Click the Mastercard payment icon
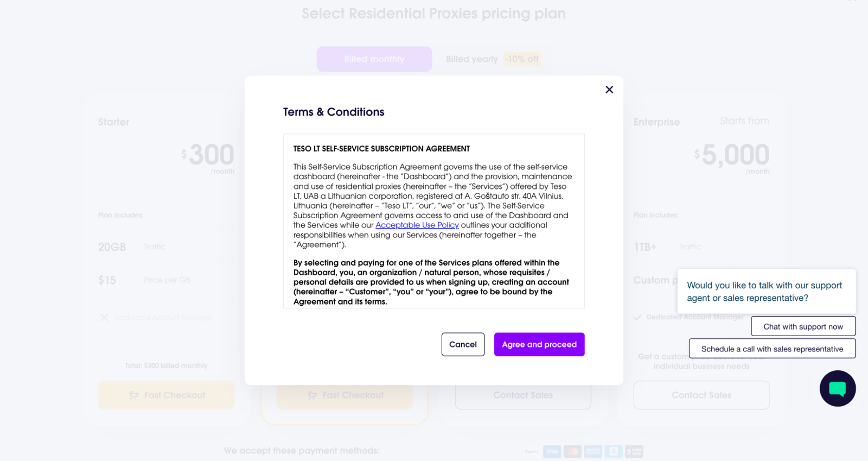The width and height of the screenshot is (868, 461). click(x=572, y=451)
